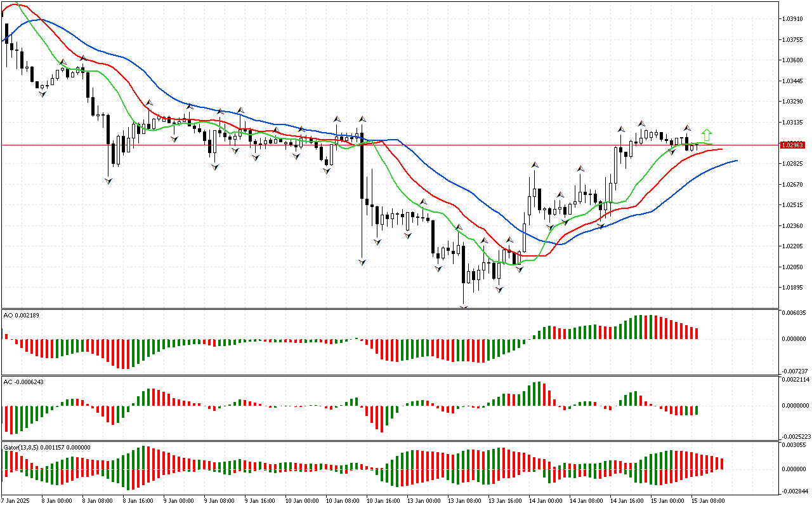812x508 pixels.
Task: Click the 14 Jan 08:00 time label
Action: (586, 500)
